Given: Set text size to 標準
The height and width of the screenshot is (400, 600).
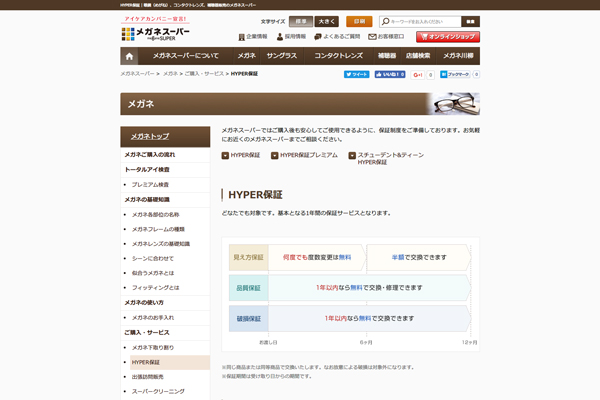Looking at the screenshot, I should [301, 21].
